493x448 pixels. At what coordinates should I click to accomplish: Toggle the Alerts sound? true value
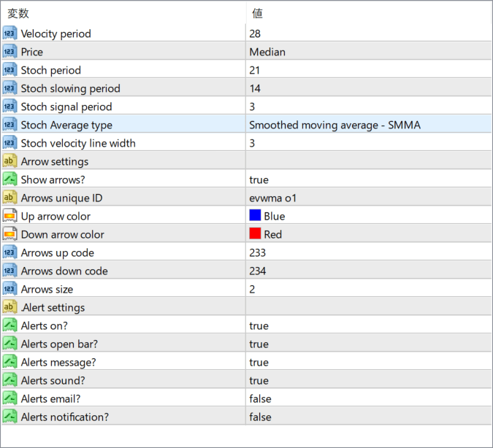pyautogui.click(x=259, y=380)
